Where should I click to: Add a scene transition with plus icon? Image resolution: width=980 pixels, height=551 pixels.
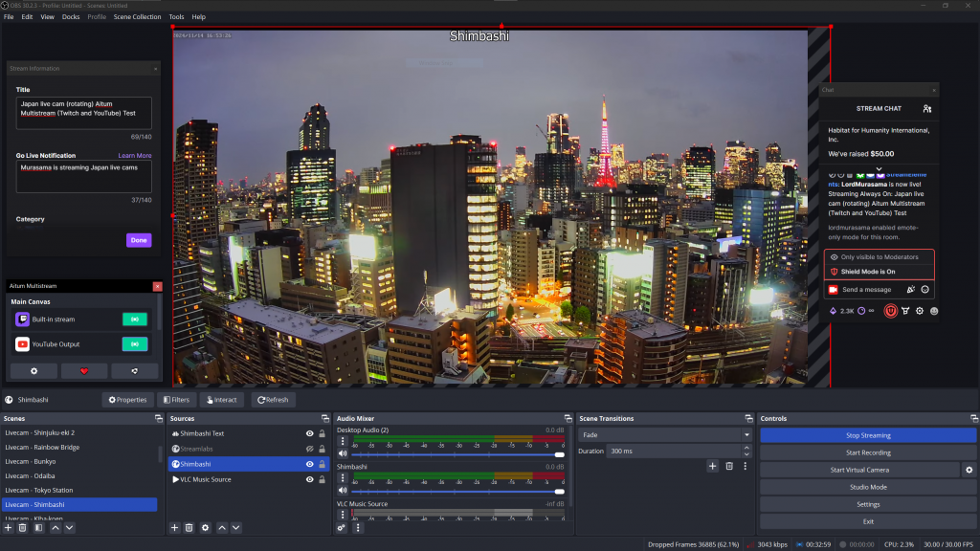(712, 466)
